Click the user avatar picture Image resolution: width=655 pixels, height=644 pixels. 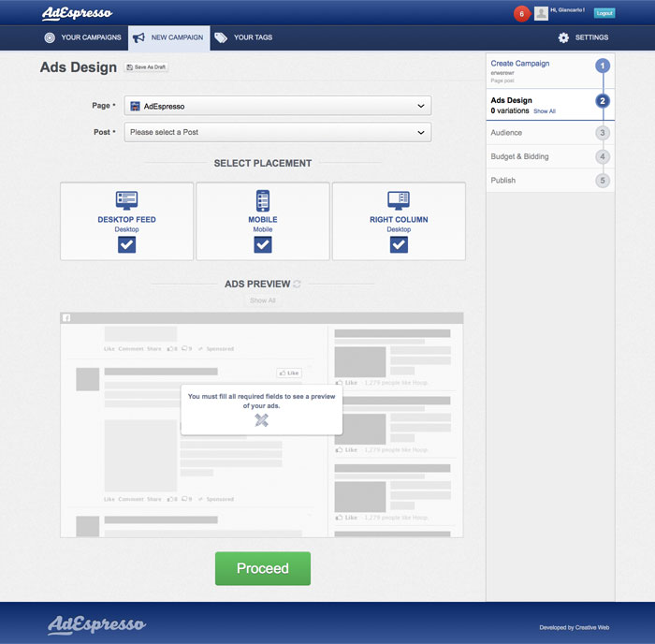click(541, 13)
